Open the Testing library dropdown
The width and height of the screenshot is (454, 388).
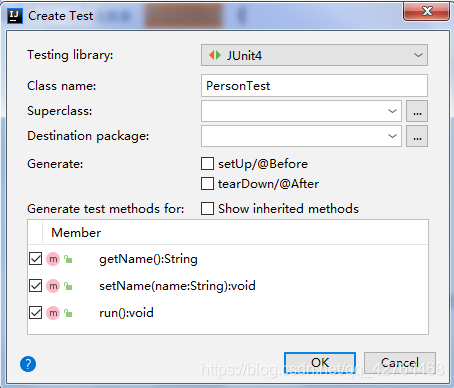[x=314, y=55]
